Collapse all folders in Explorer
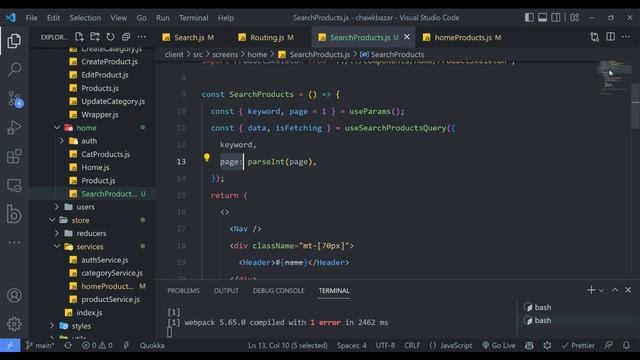This screenshot has width=640, height=360. (126, 37)
